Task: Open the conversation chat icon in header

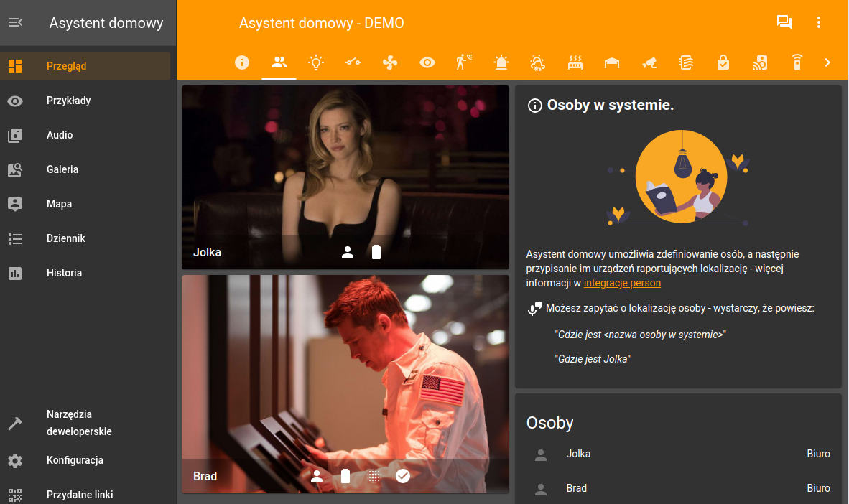Action: click(784, 22)
